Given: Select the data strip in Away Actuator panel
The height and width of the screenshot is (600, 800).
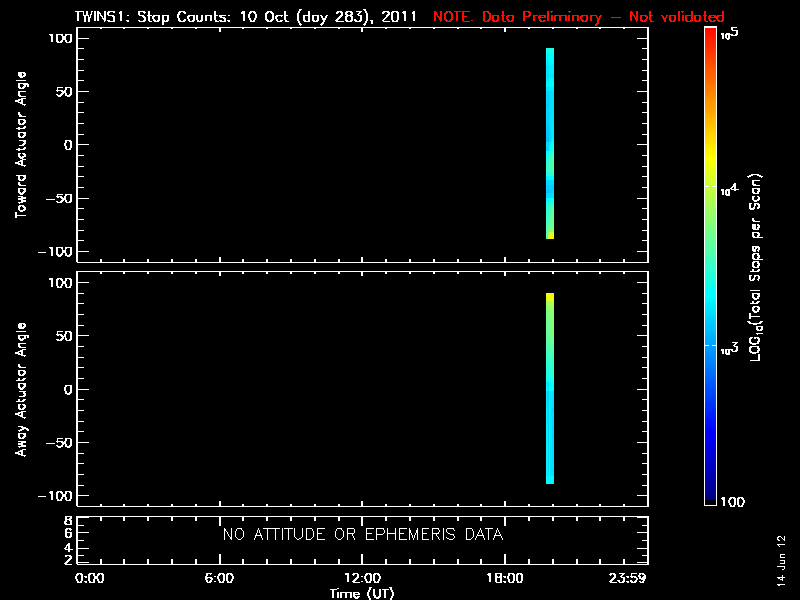Looking at the screenshot, I should [550, 388].
